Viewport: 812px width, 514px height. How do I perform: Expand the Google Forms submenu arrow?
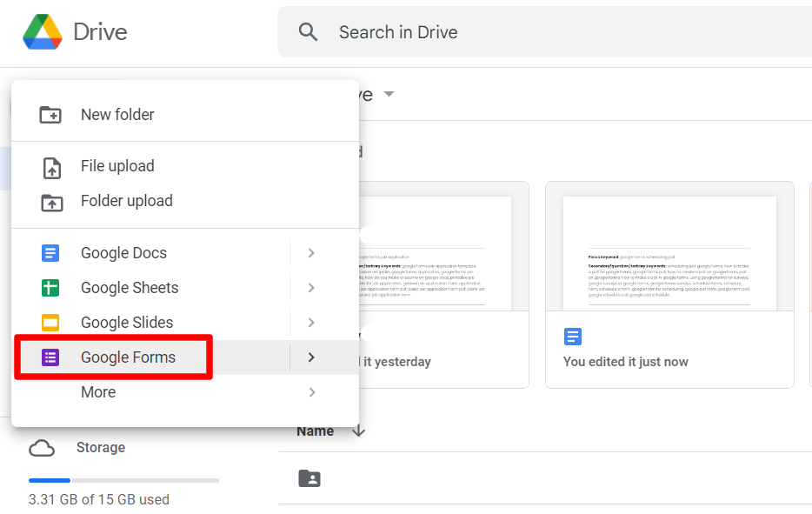tap(311, 357)
